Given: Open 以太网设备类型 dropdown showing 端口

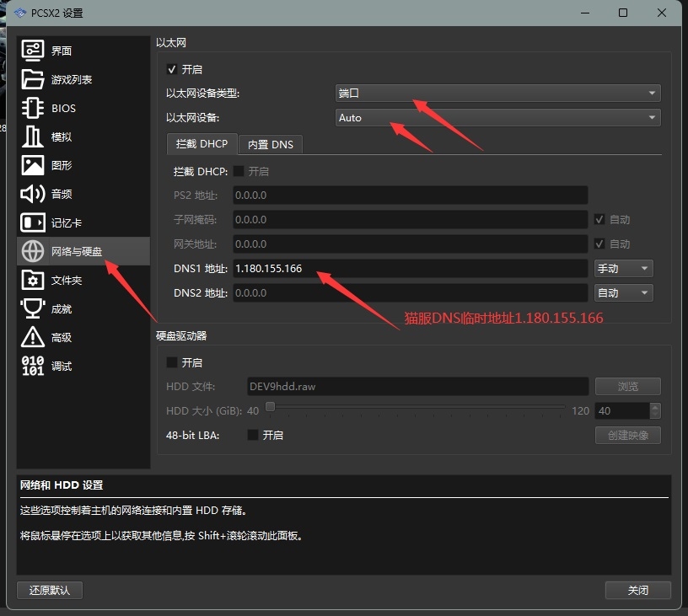Looking at the screenshot, I should [x=498, y=93].
